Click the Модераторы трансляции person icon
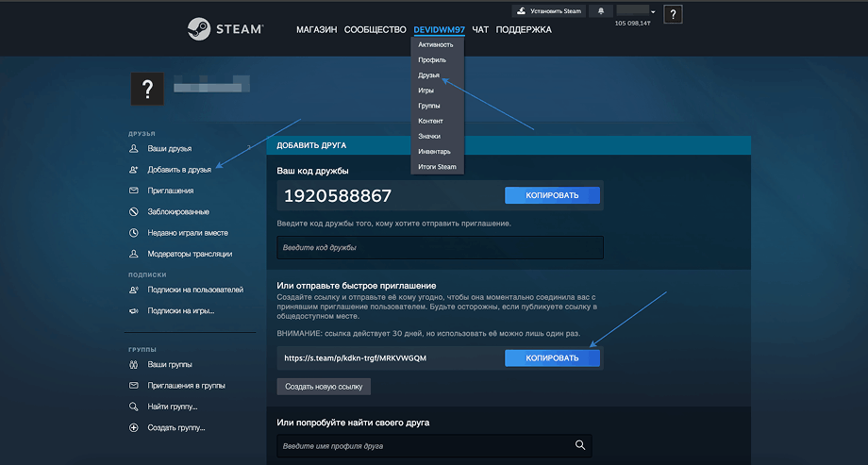 pyautogui.click(x=133, y=254)
